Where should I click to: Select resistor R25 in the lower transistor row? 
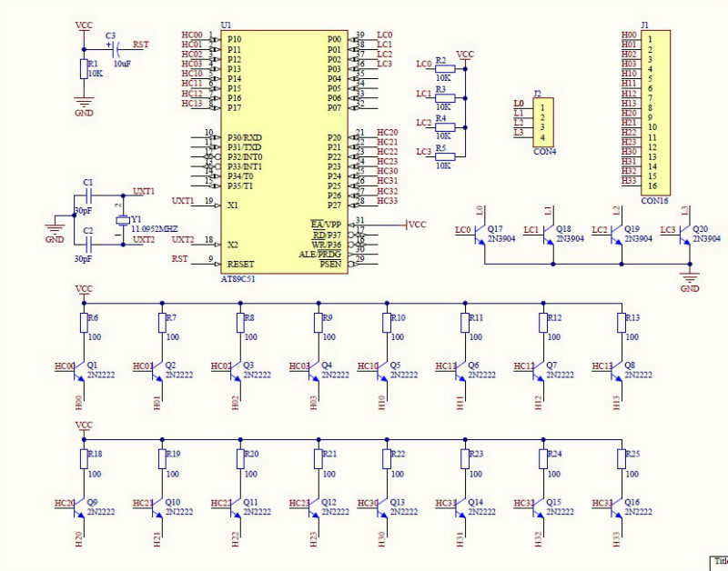click(x=622, y=460)
